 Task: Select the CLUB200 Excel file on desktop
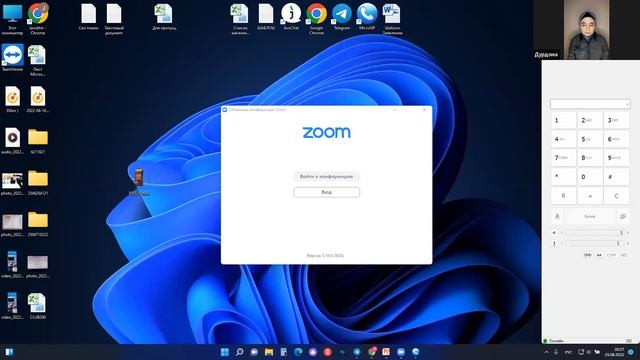[x=38, y=306]
